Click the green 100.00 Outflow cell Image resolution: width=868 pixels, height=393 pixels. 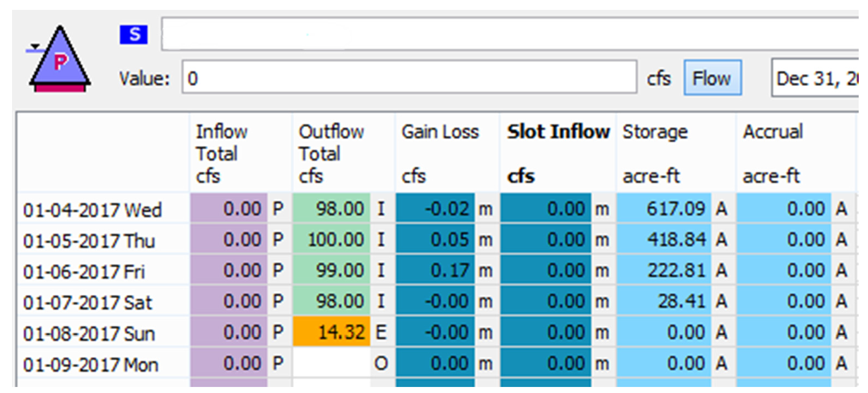[332, 240]
